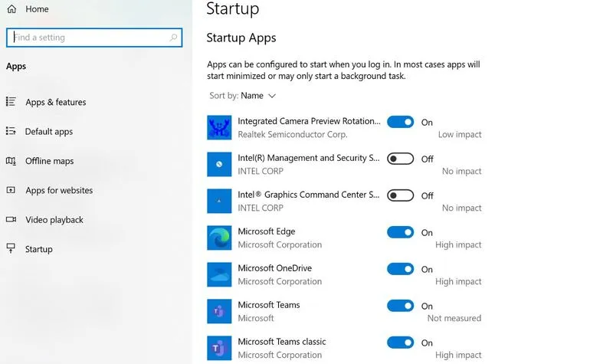Viewport: 613px width, 364px height.
Task: Click the Startup sidebar icon
Action: pyautogui.click(x=11, y=248)
